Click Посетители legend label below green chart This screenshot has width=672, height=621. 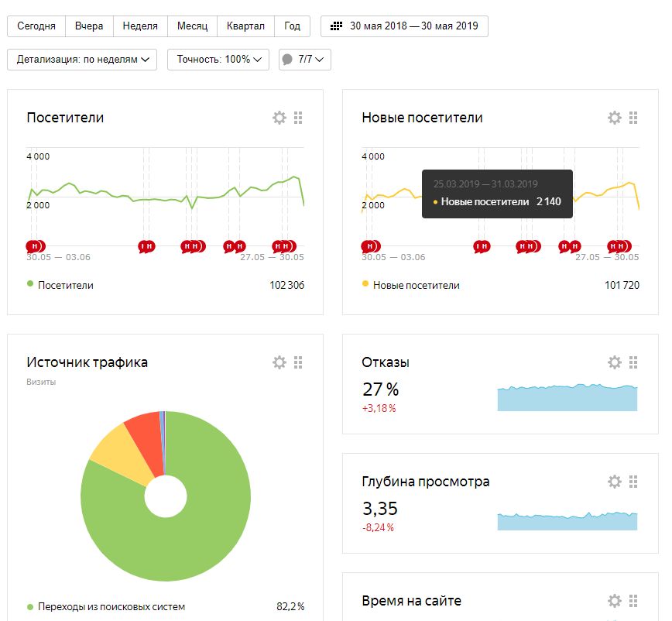point(66,286)
